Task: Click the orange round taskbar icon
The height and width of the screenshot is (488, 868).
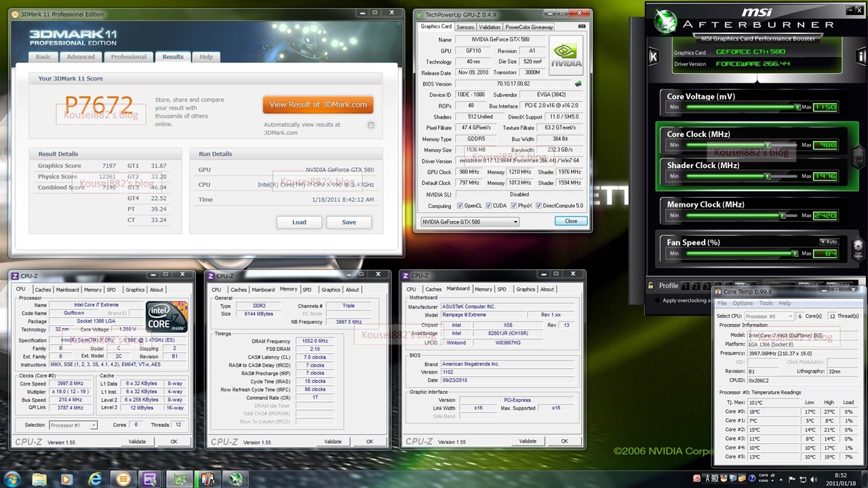Action: tap(123, 479)
